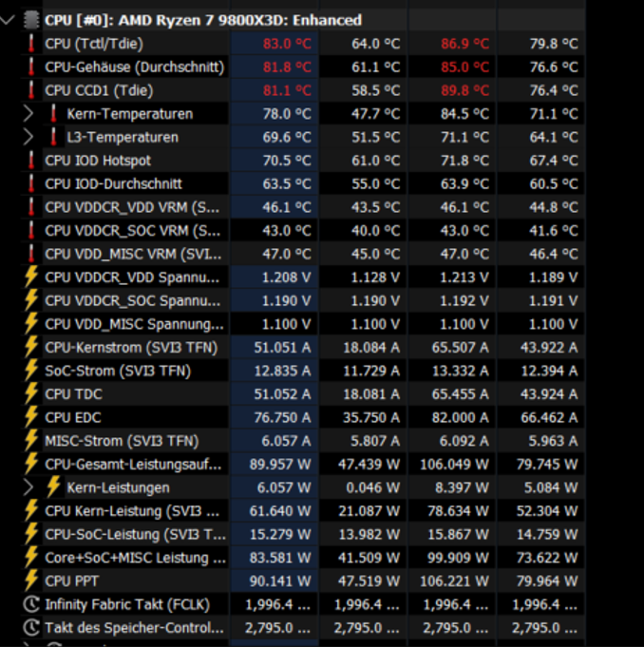644x647 pixels.
Task: Click the lightning icon next to CPU VDDCR_VDD Spannung
Action: pyautogui.click(x=31, y=276)
